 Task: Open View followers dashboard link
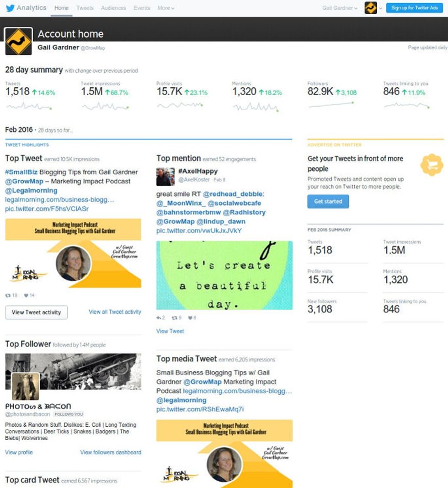(111, 452)
